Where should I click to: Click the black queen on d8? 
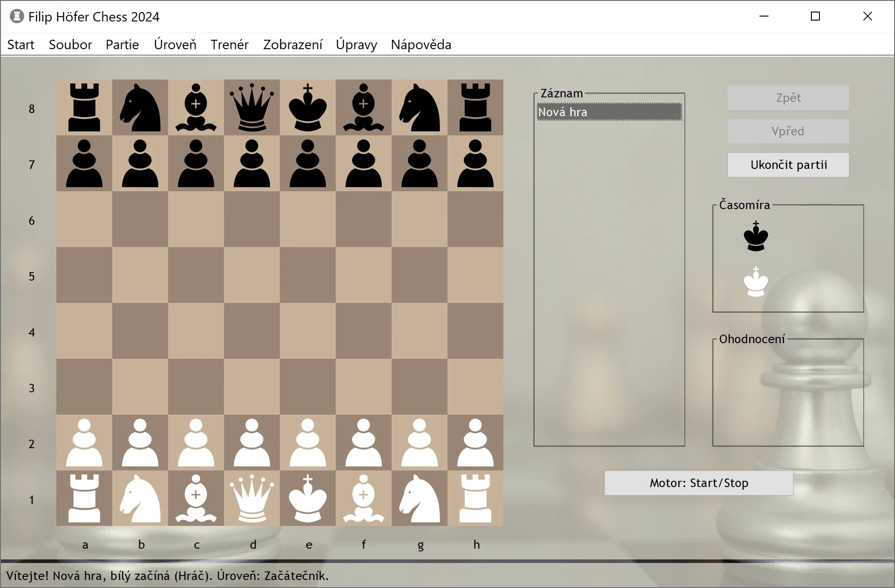(x=252, y=107)
